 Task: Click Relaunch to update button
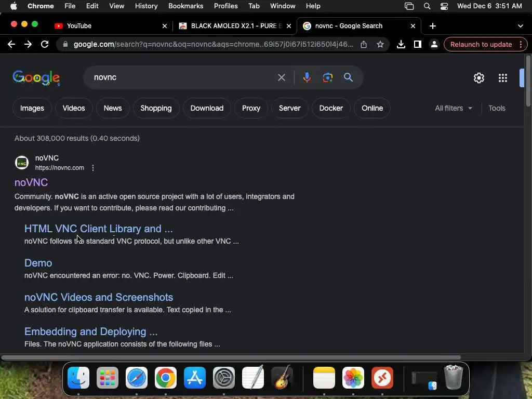tap(481, 45)
